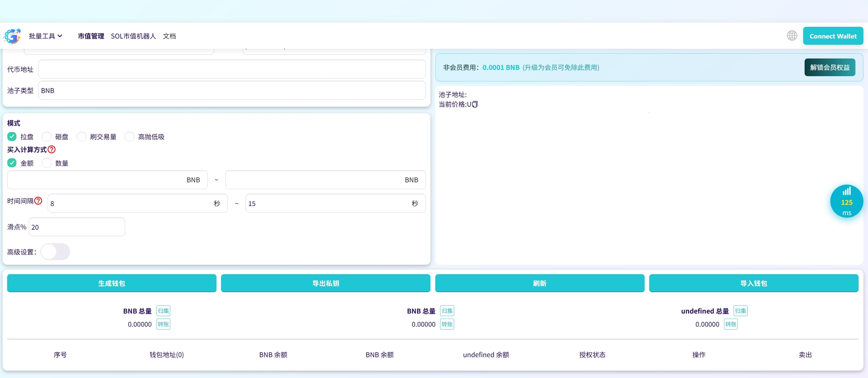Enable 高抛低吸 mode
The height and width of the screenshot is (378, 868).
point(129,136)
